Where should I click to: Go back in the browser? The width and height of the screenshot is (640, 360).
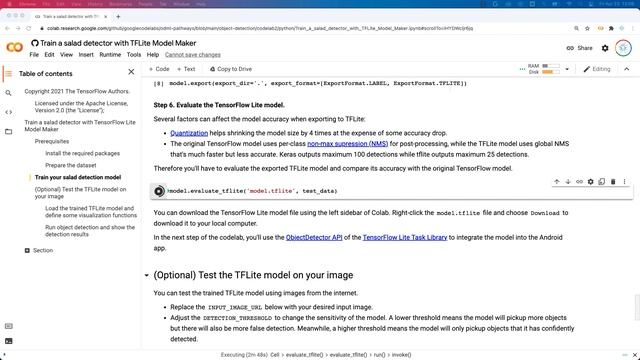click(7, 28)
